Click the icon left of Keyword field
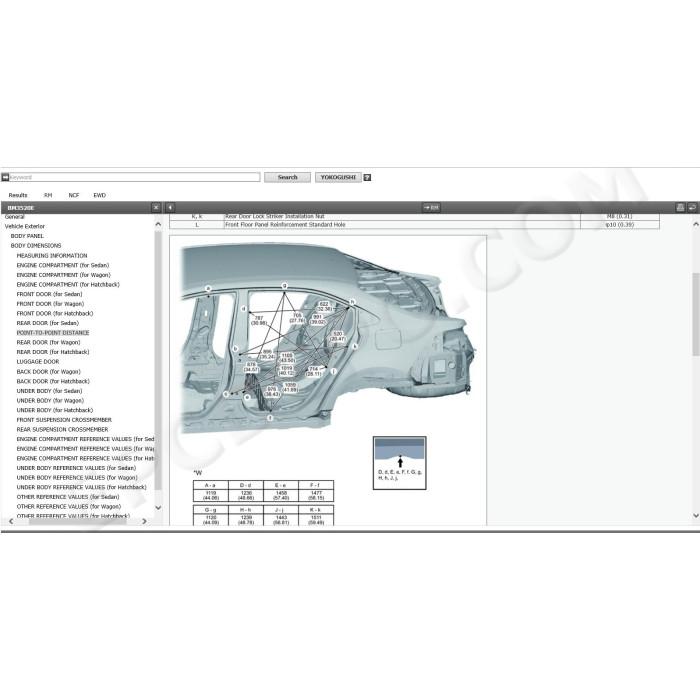700x700 pixels. pyautogui.click(x=5, y=177)
